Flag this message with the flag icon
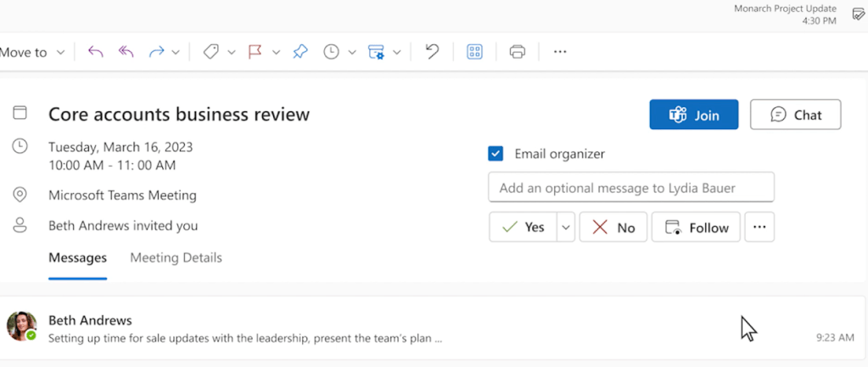This screenshot has width=868, height=367. click(x=255, y=52)
